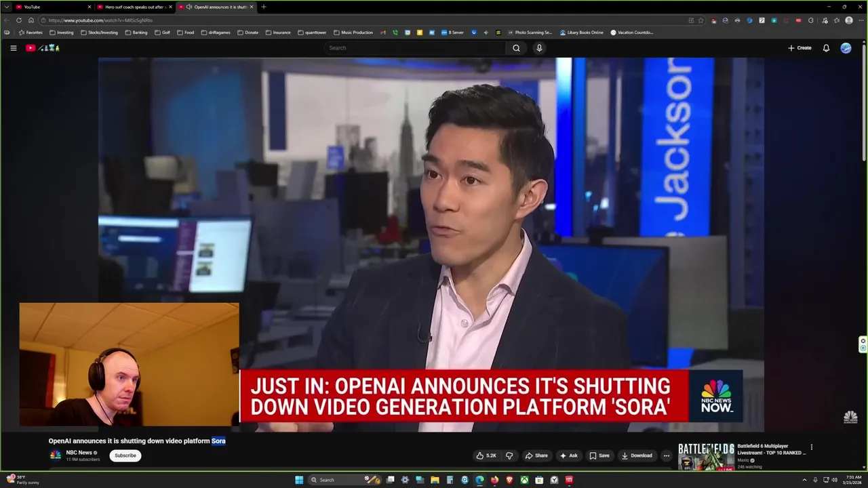This screenshot has height=488, width=868.
Task: Open Brave browser from the taskbar
Action: click(x=509, y=480)
